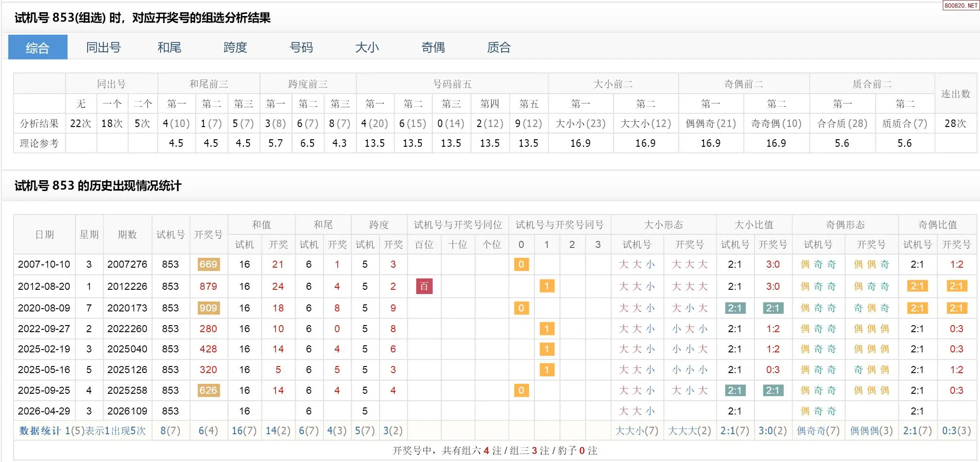Click the red 百 position badge
This screenshot has height=462, width=980.
(424, 286)
